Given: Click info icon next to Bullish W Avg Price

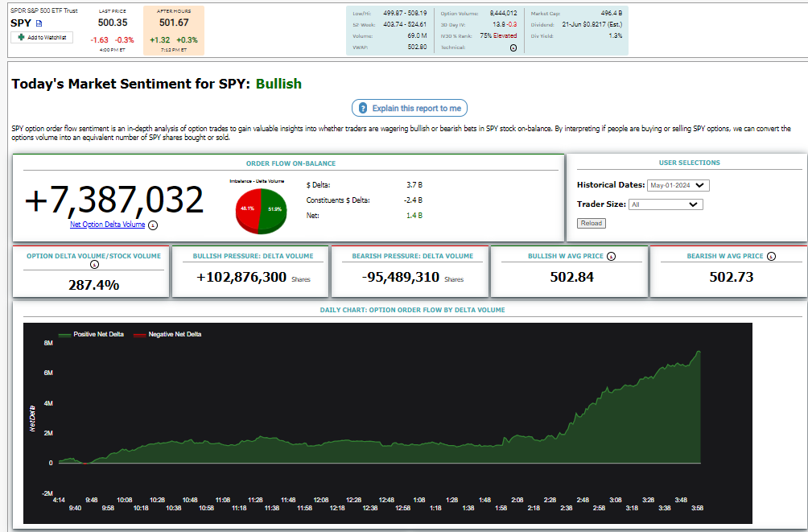Looking at the screenshot, I should pos(611,256).
